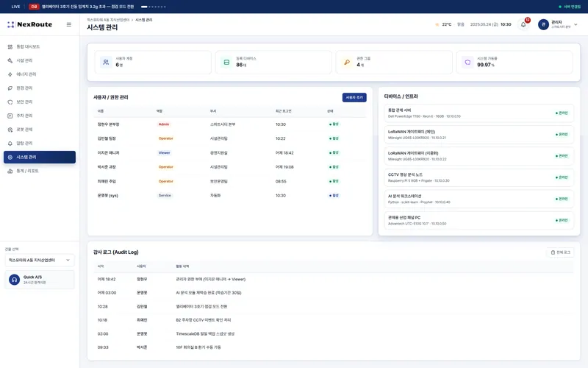
Task: Click the first ticker pagination dot
Action: tap(144, 7)
